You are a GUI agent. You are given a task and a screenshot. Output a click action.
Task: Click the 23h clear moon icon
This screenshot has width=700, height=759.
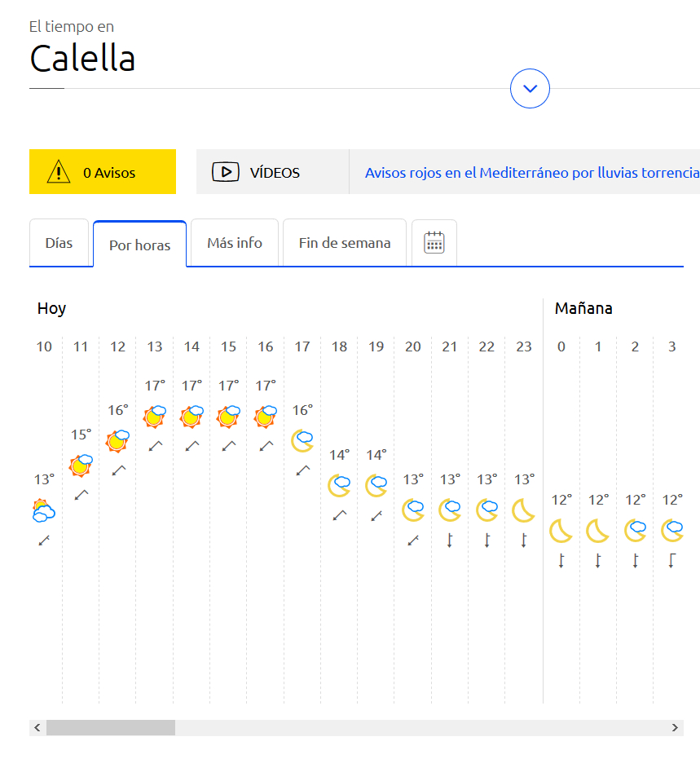click(523, 510)
